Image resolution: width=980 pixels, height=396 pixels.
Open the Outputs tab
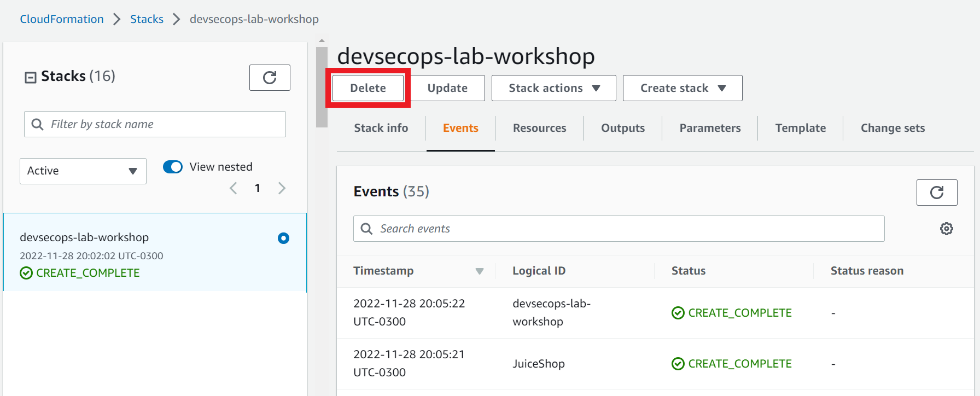tap(623, 128)
